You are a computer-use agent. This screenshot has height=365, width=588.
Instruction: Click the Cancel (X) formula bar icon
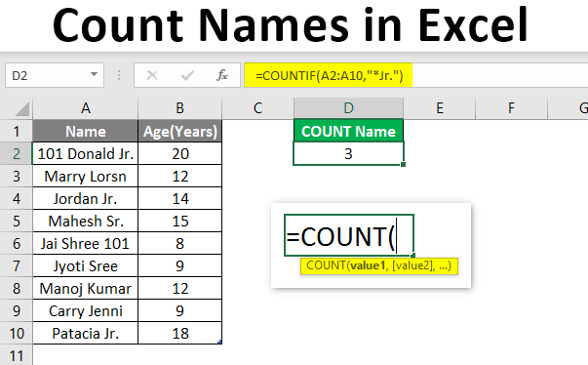pos(152,76)
